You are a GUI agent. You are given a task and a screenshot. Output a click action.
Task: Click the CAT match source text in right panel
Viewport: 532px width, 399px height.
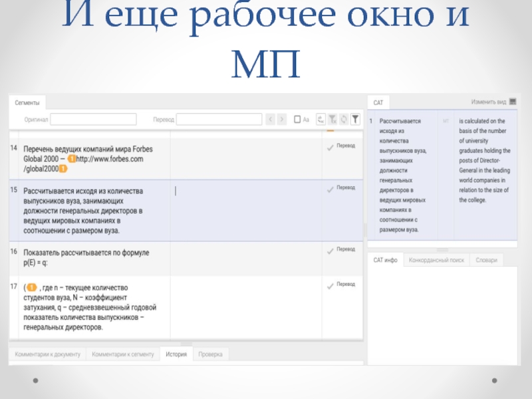click(403, 175)
